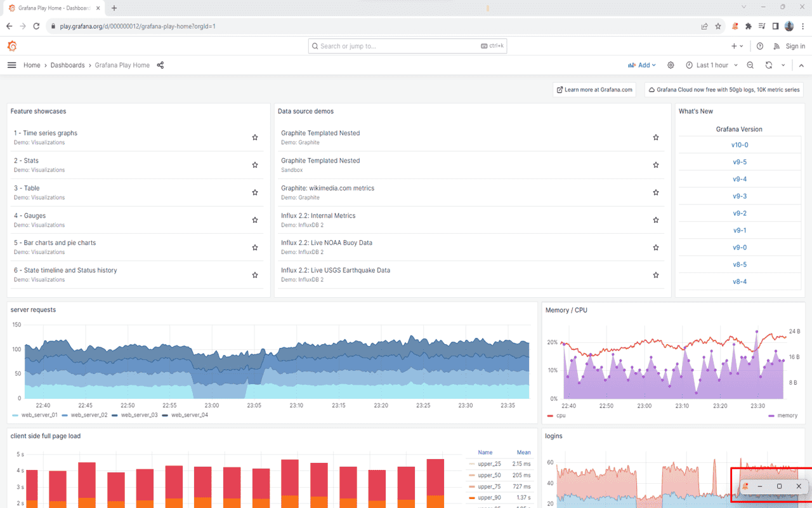
Task: Star Bar charts and pie charts dashboard
Action: pos(255,247)
